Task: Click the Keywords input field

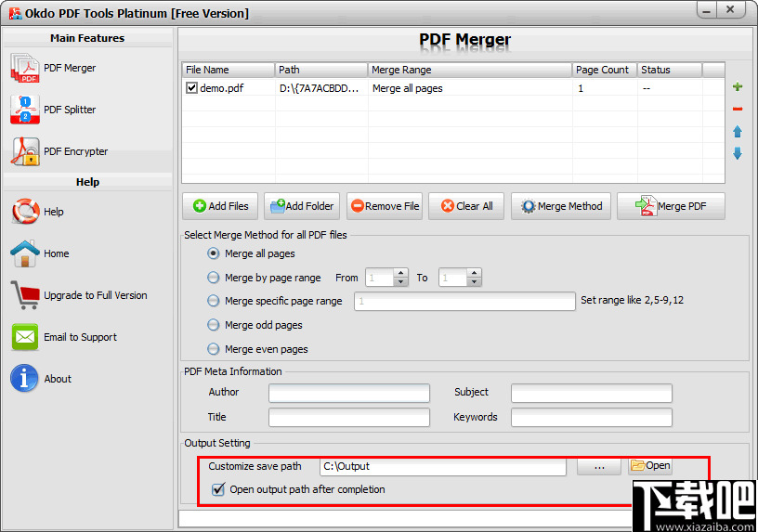Action: (x=591, y=418)
